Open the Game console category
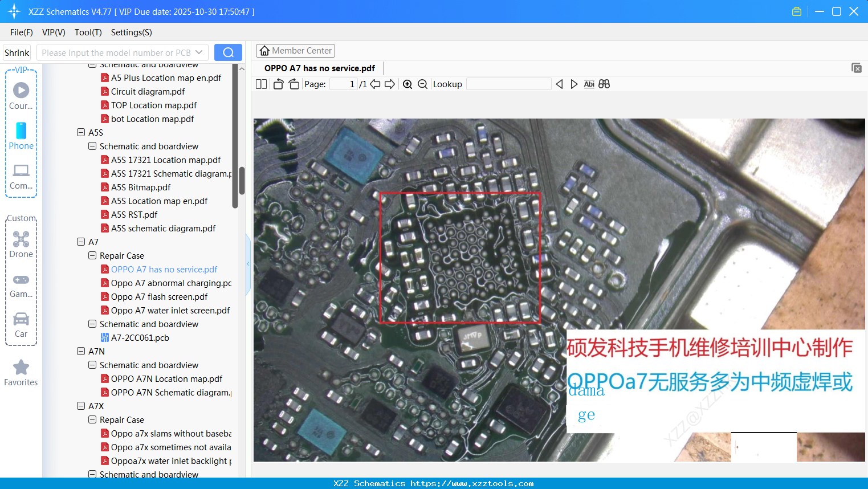 pos(21,285)
